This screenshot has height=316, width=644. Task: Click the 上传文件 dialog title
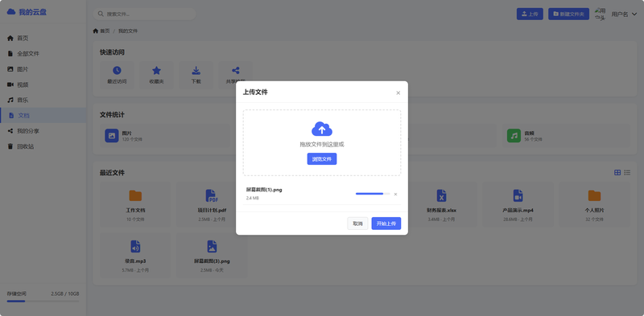(x=255, y=92)
